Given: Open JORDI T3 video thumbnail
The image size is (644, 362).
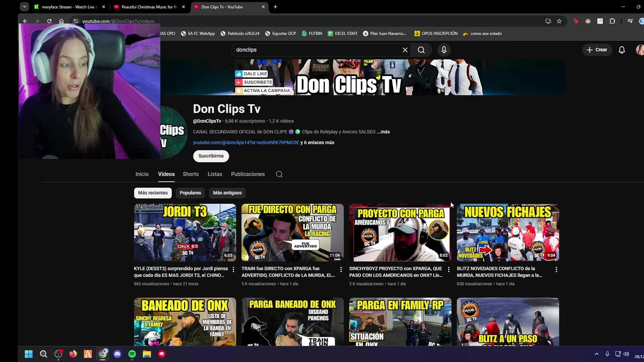Looking at the screenshot, I should coord(185,232).
